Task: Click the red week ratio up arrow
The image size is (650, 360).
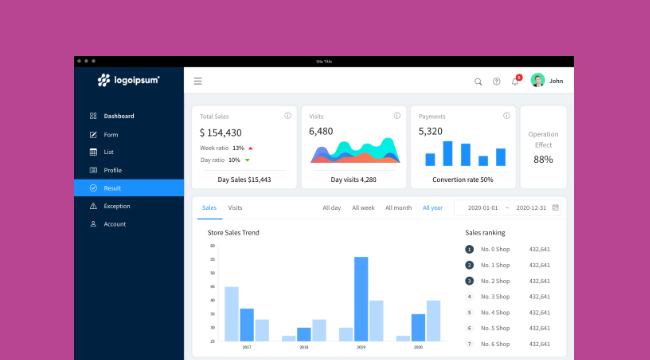Action: point(250,148)
